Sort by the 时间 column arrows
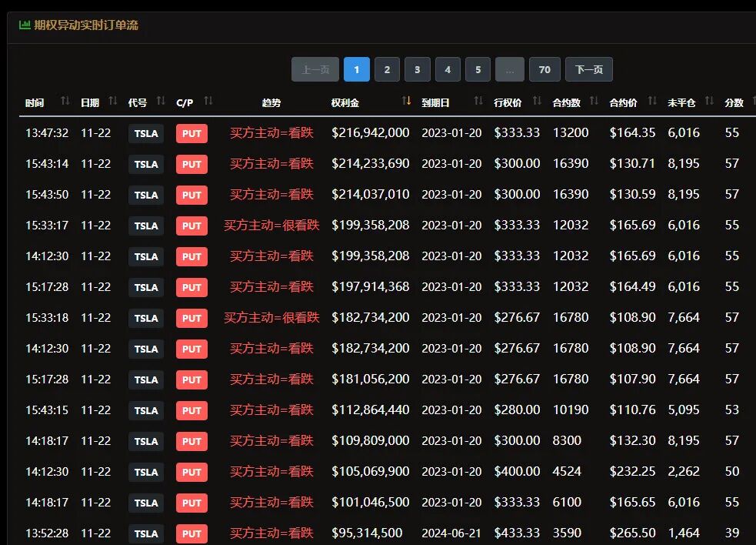The width and height of the screenshot is (756, 545). point(65,101)
